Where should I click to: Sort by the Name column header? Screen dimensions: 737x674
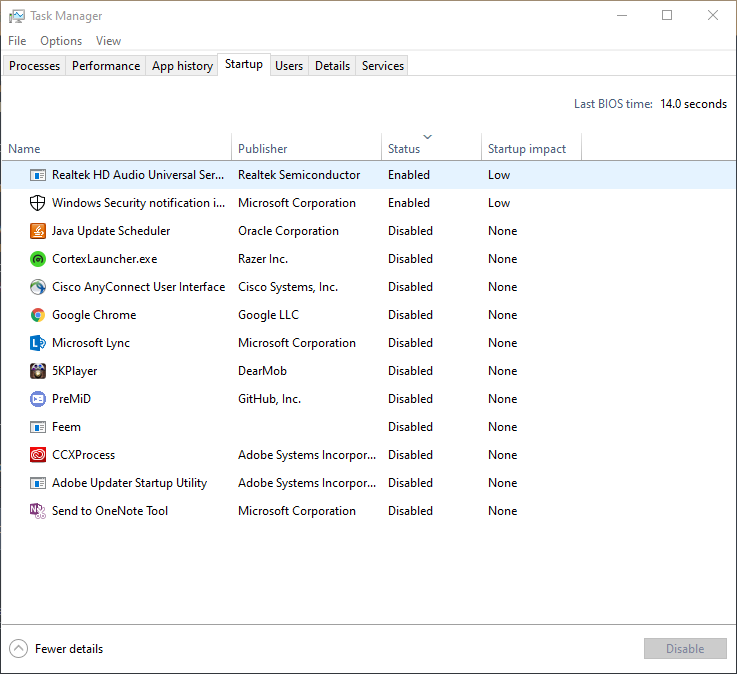(117, 149)
